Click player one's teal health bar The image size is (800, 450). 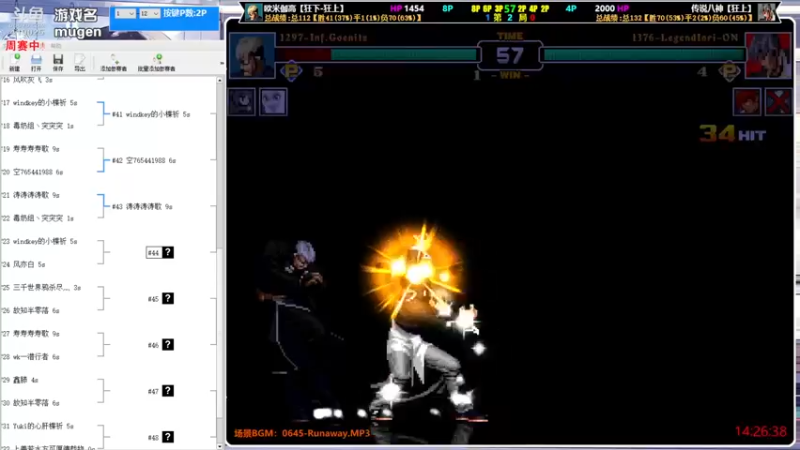[404, 55]
